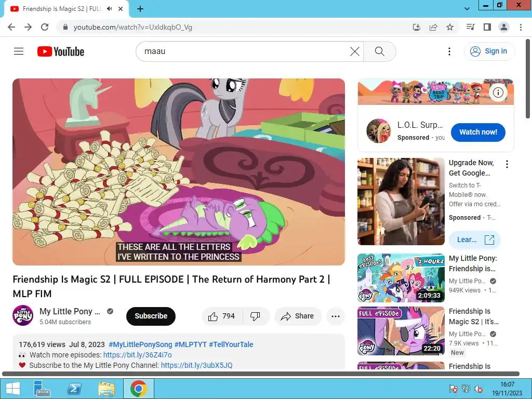Subscribe to My Little Pony channel
The height and width of the screenshot is (399, 532).
(x=151, y=316)
